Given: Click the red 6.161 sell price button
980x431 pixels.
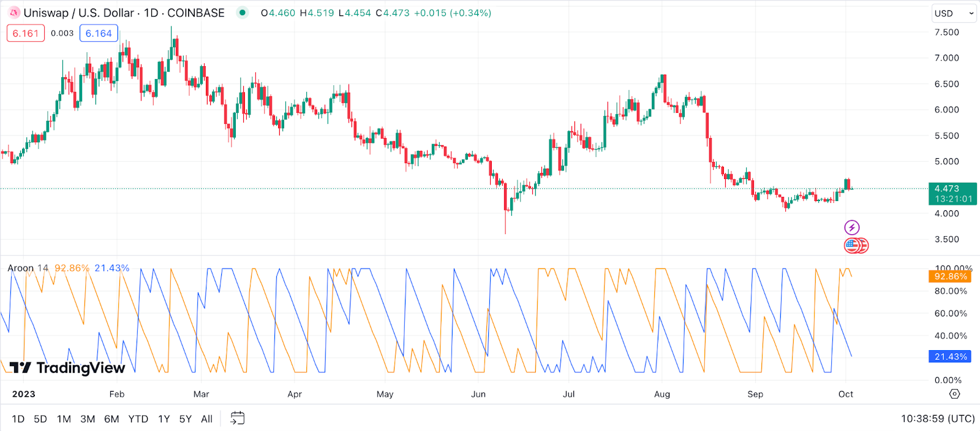Looking at the screenshot, I should (26, 33).
